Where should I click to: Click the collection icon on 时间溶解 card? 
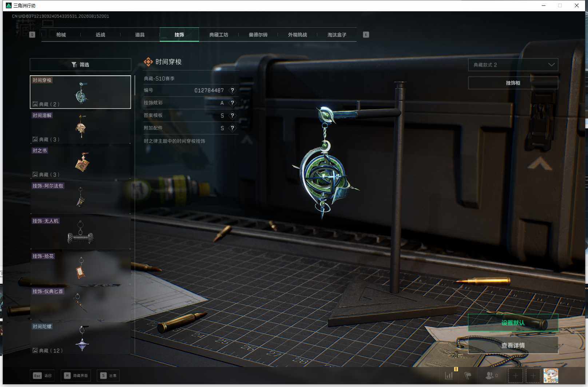click(x=35, y=139)
